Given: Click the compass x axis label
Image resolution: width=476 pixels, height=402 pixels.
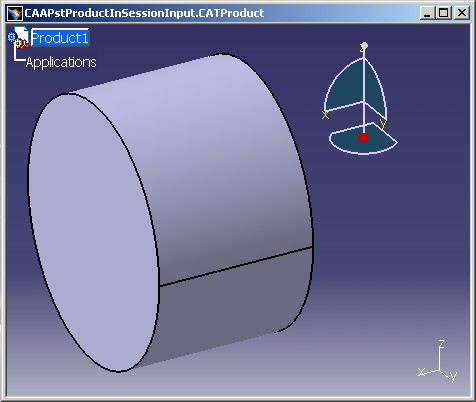Looking at the screenshot, I should (326, 115).
